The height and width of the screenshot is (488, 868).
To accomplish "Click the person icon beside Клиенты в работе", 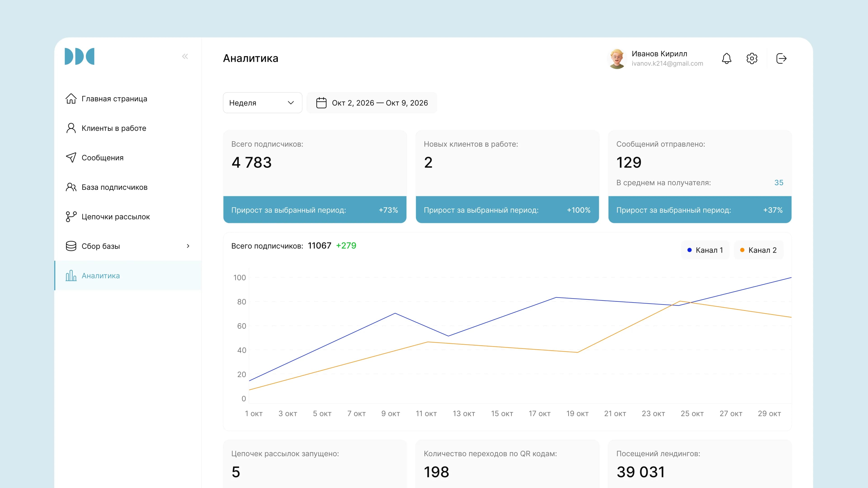I will 71,128.
